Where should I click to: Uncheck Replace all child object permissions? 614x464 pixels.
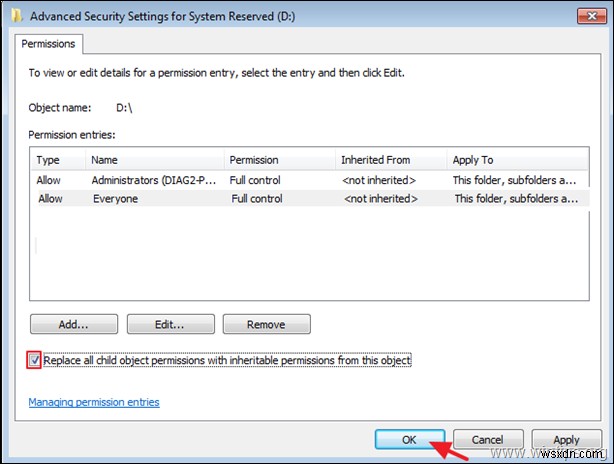35,360
